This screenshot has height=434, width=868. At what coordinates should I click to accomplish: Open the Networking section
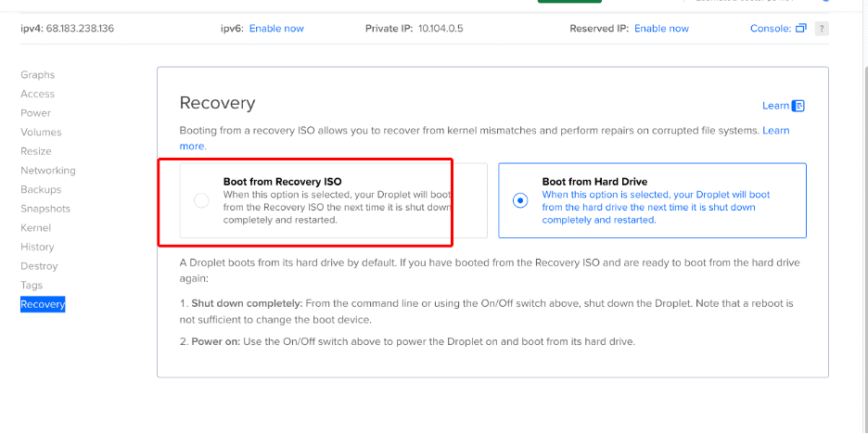click(x=48, y=171)
